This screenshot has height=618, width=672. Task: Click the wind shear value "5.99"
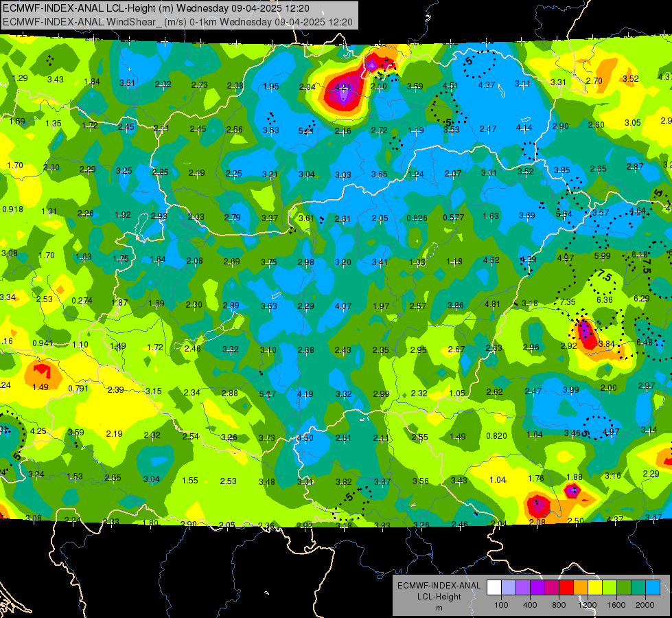(x=603, y=256)
